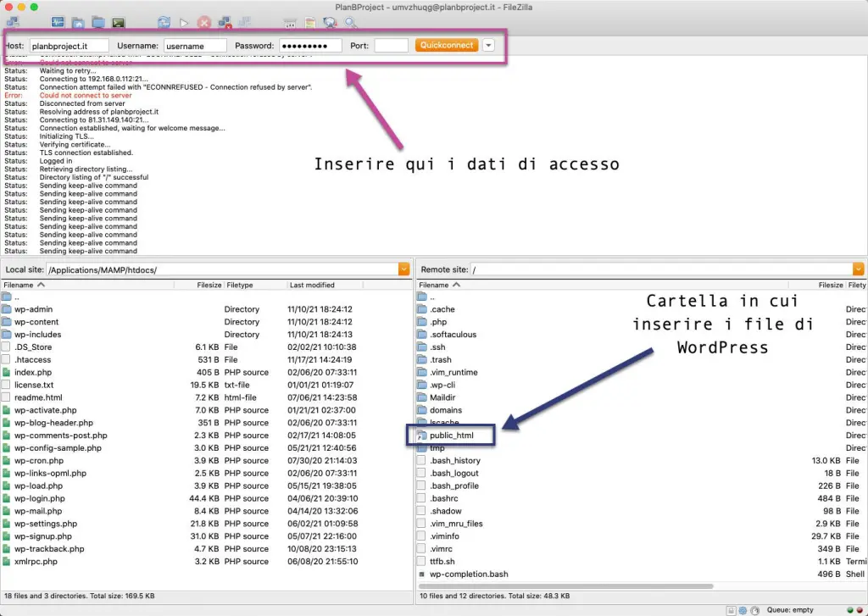Sort remote files by Filesize column

pyautogui.click(x=831, y=285)
